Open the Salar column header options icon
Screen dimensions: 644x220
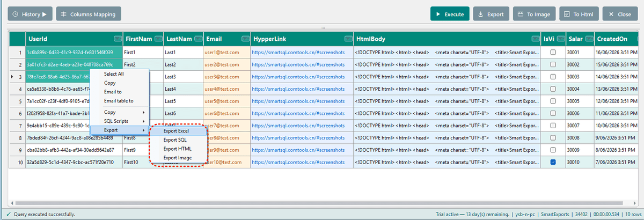click(590, 39)
